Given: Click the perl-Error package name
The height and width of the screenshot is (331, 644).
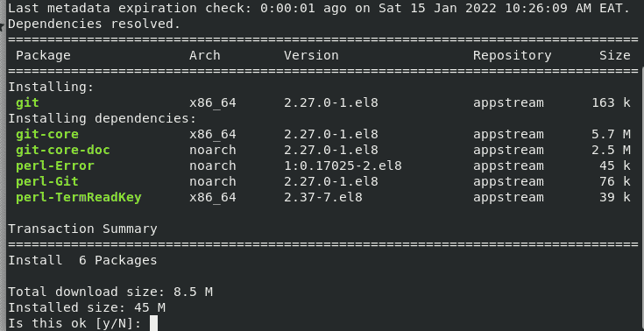Looking at the screenshot, I should [55, 165].
